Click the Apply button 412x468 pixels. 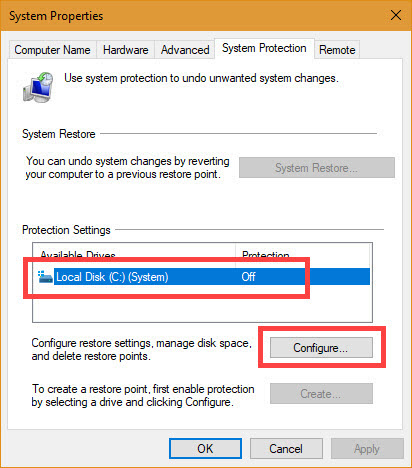(x=367, y=449)
